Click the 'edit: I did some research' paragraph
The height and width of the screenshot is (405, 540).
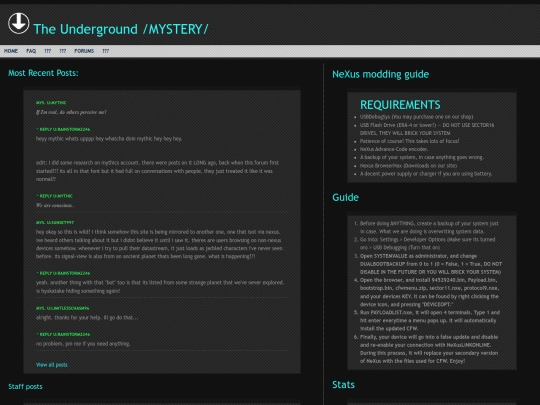pos(157,171)
